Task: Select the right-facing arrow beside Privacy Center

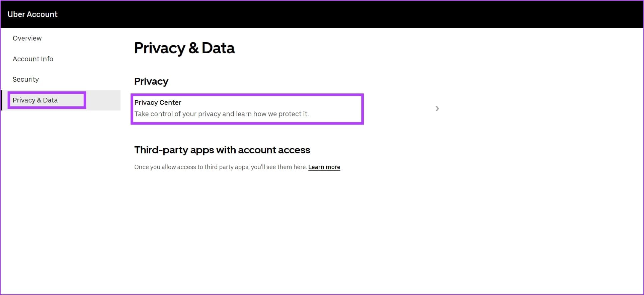Action: click(x=437, y=108)
